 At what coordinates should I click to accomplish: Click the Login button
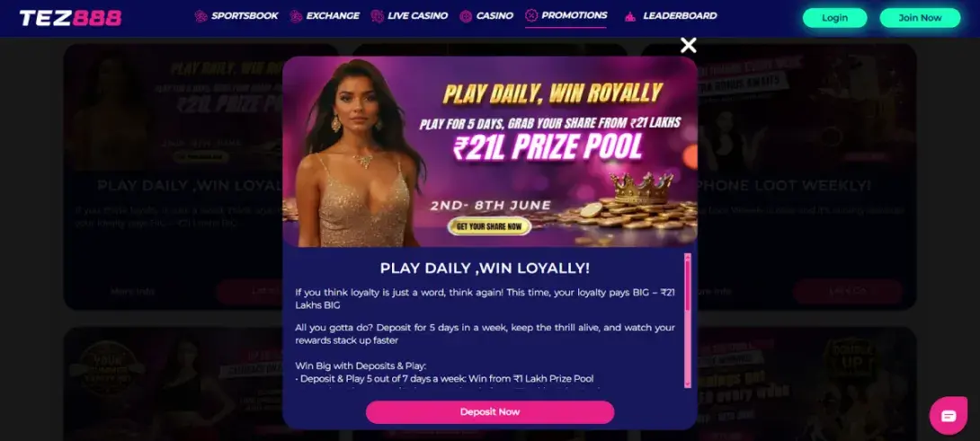834,18
